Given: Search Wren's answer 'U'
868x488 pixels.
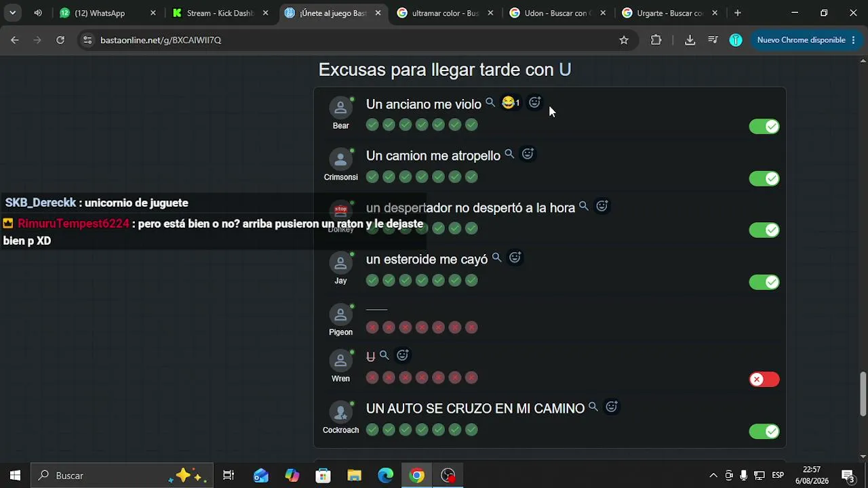Looking at the screenshot, I should (384, 355).
